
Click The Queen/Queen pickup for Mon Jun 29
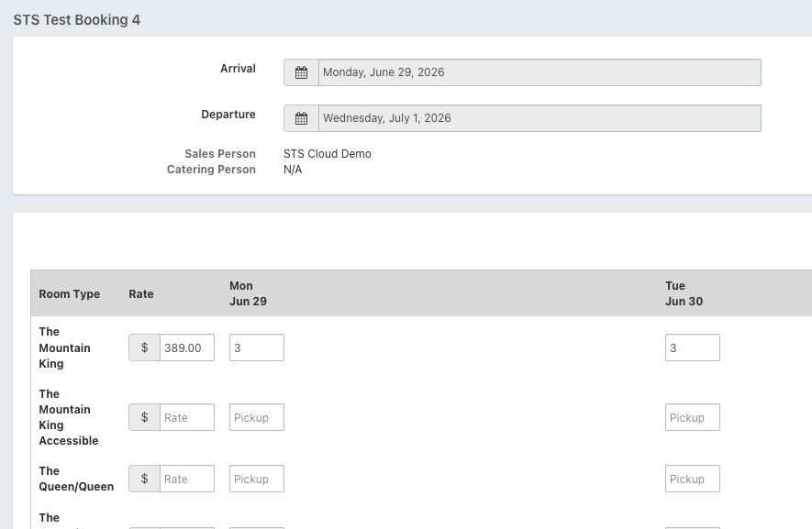256,479
